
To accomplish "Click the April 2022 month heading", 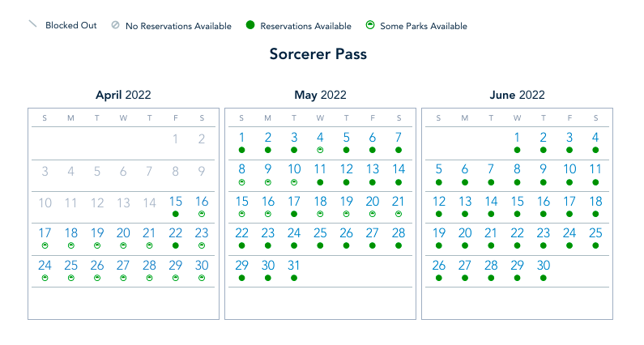I will tap(123, 95).
